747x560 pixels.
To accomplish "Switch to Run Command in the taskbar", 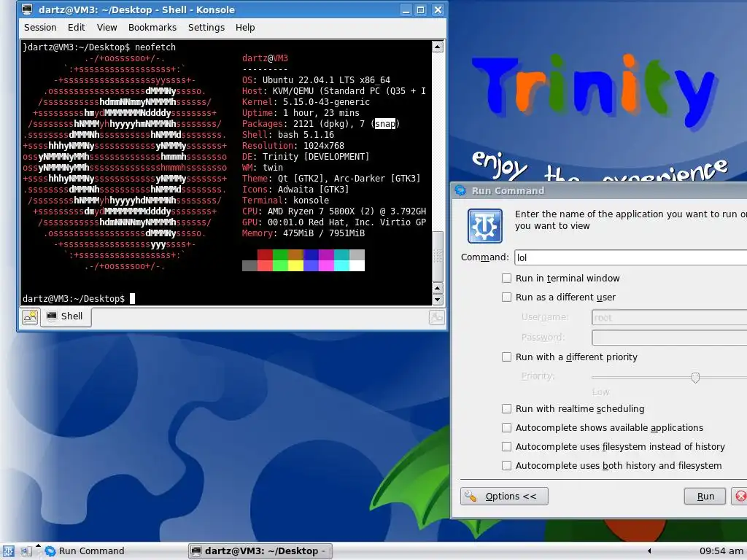I will coord(85,551).
